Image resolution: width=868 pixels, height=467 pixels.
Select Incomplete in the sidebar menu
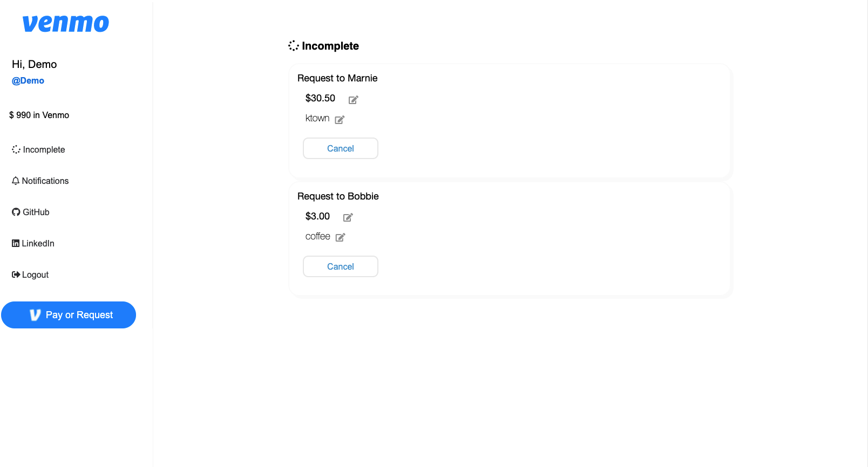pyautogui.click(x=44, y=149)
